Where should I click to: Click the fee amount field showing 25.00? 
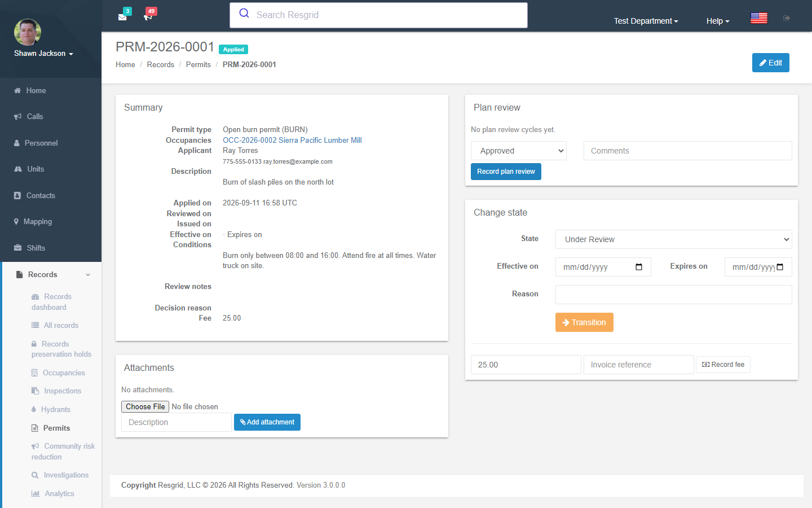click(x=526, y=365)
